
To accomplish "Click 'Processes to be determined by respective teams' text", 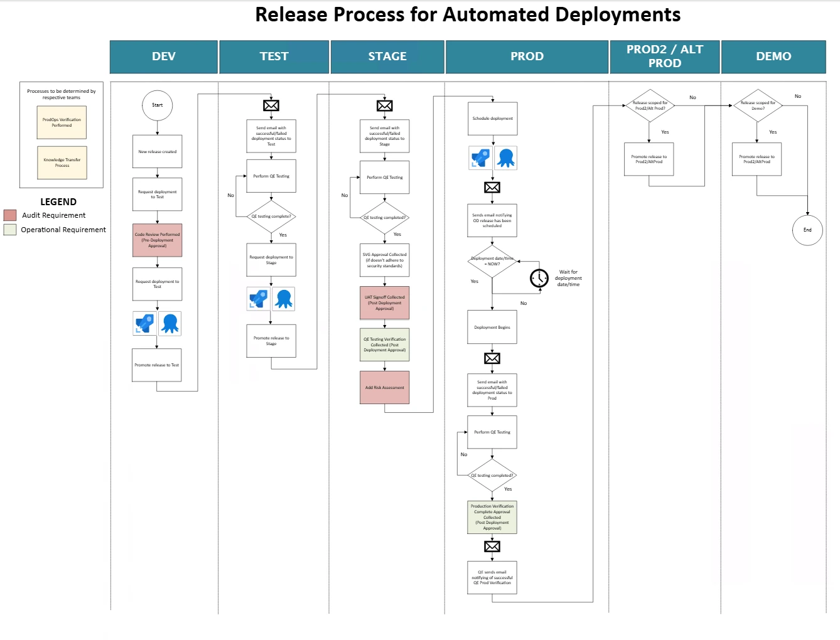I will click(x=62, y=94).
